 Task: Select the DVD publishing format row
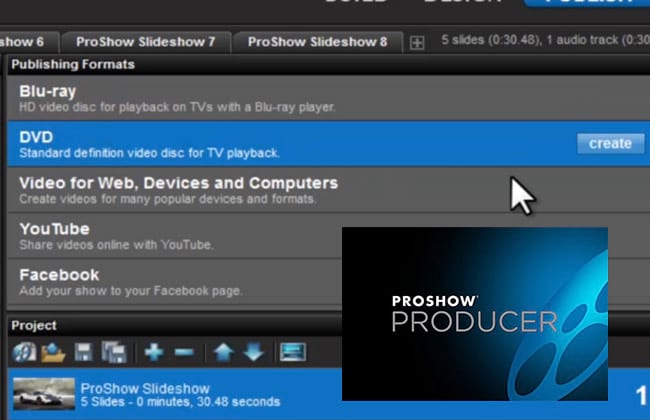[x=328, y=144]
